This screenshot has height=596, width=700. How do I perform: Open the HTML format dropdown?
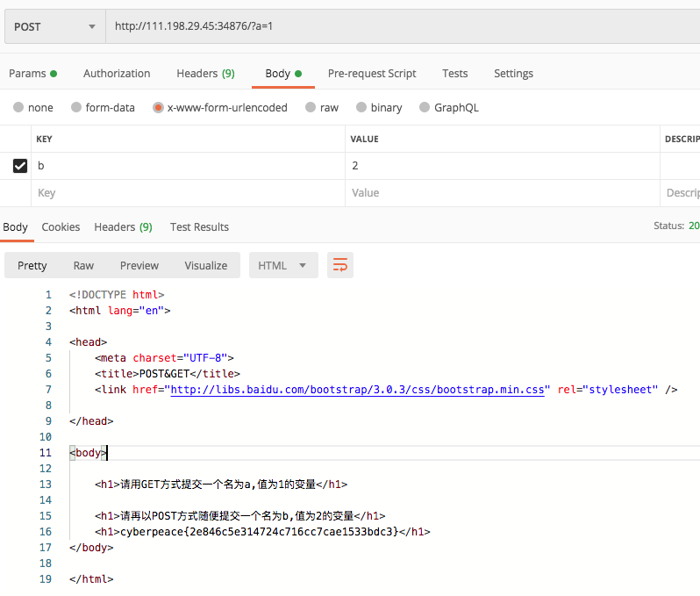[x=283, y=265]
